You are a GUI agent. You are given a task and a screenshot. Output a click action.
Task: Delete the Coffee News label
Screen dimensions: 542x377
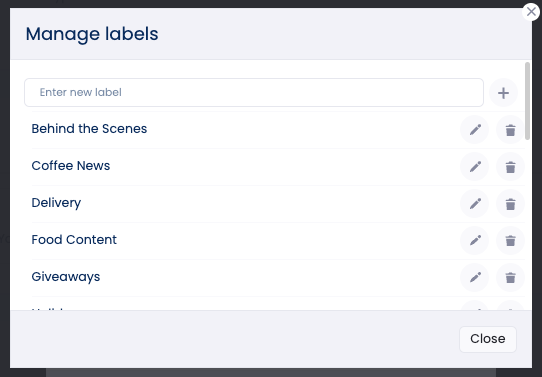(x=510, y=167)
